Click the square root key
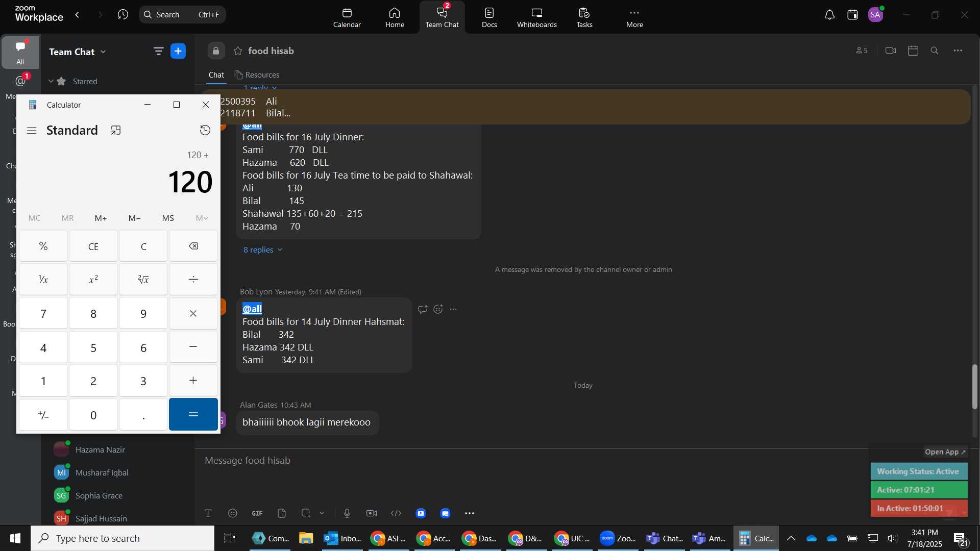The height and width of the screenshot is (551, 980). tap(143, 280)
